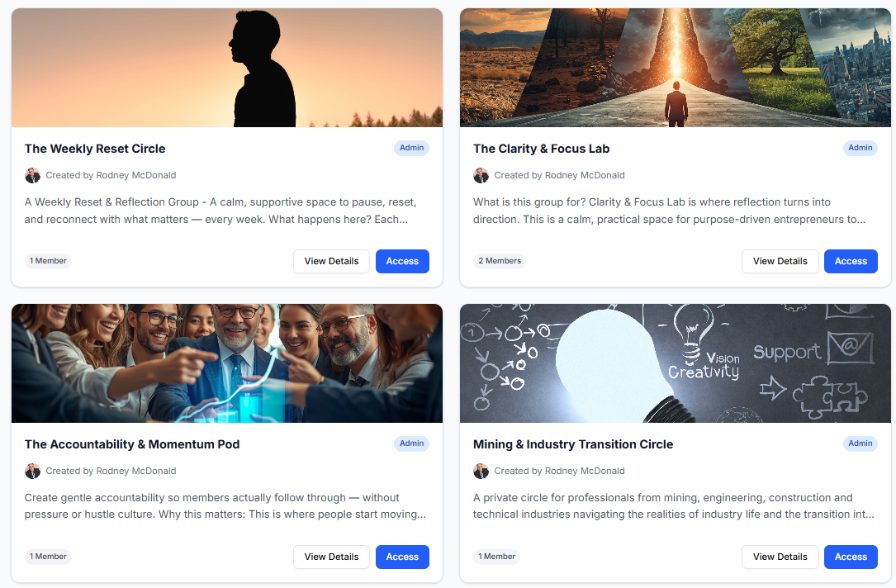Click Rodney McDonald avatar on Weekly Reset Circle
Image resolution: width=896 pixels, height=588 pixels.
tap(32, 175)
